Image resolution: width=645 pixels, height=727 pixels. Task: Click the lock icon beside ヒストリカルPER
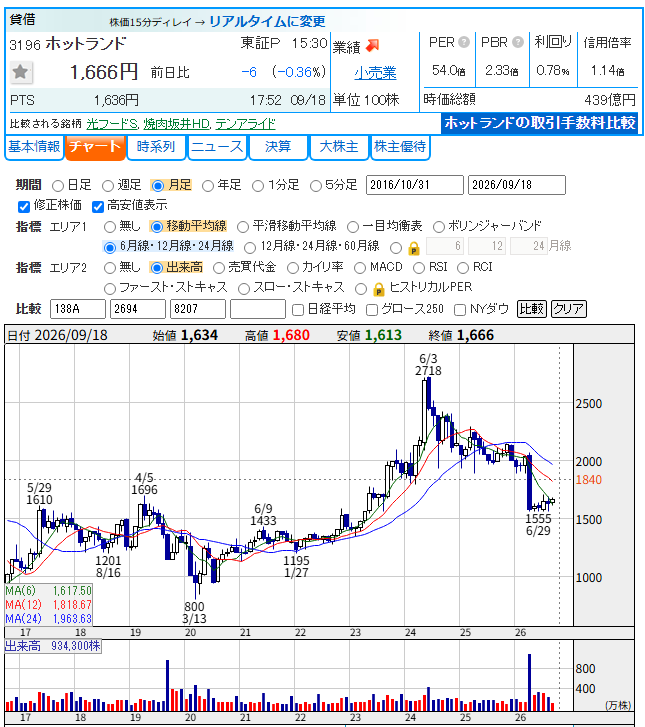[x=379, y=289]
